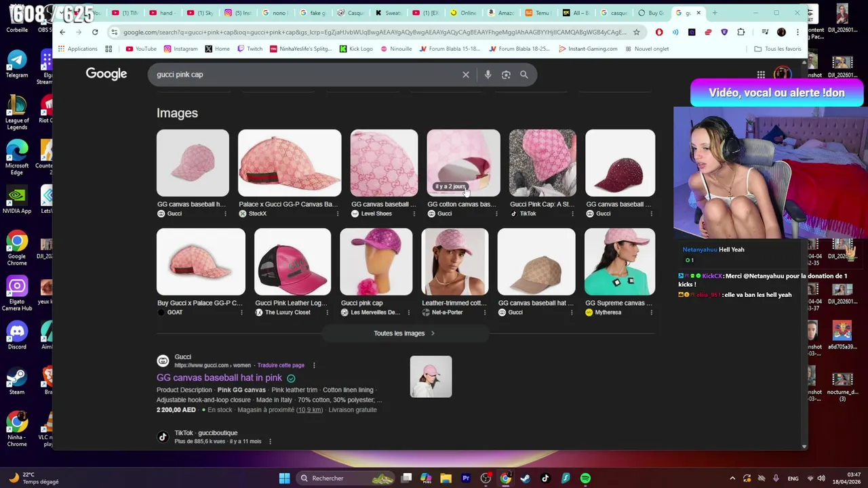Open GG canvas baseball hat in pink link
Screen dimensions: 868x488
pyautogui.click(x=219, y=378)
